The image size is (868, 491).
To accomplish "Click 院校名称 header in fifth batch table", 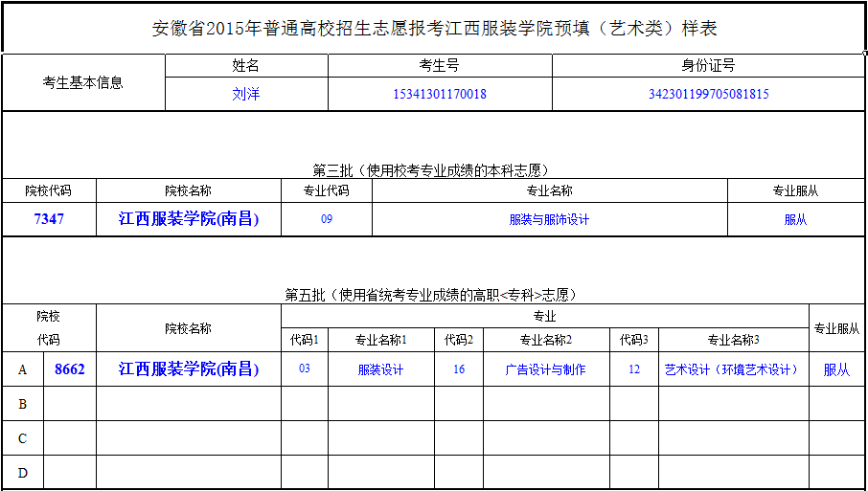I will pyautogui.click(x=188, y=328).
